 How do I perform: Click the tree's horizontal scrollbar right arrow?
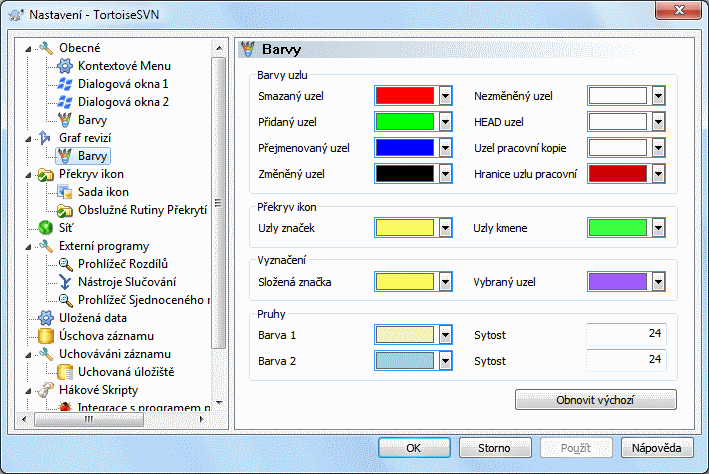(x=202, y=419)
